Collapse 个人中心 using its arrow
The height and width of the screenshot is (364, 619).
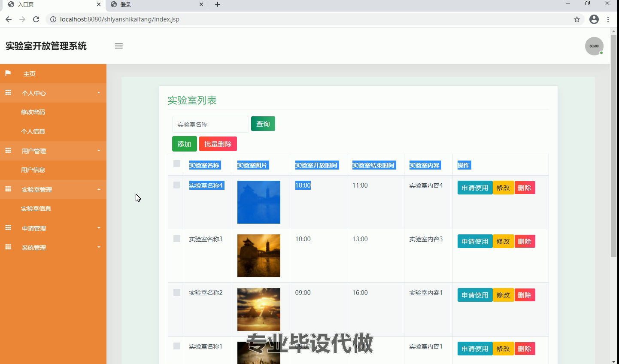[x=99, y=93]
